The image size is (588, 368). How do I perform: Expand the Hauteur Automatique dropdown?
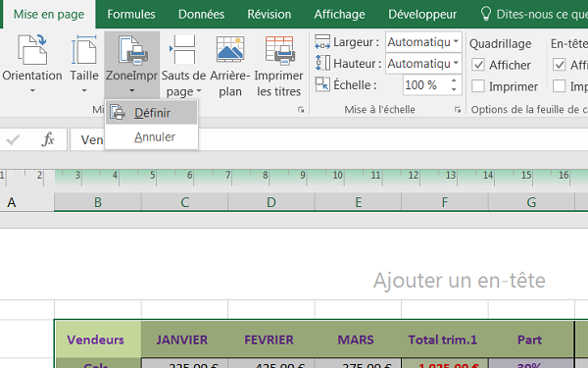pos(456,63)
